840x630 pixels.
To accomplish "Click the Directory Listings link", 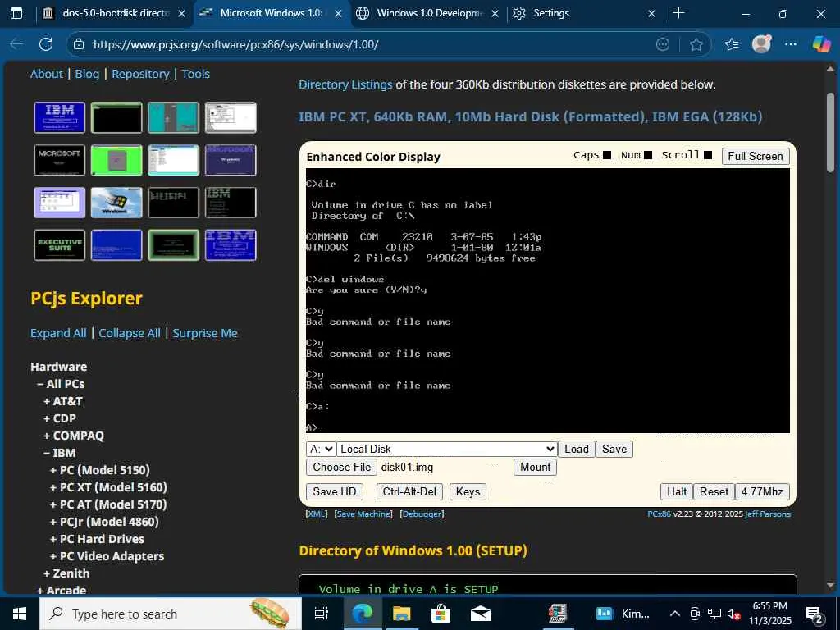I will tap(345, 84).
